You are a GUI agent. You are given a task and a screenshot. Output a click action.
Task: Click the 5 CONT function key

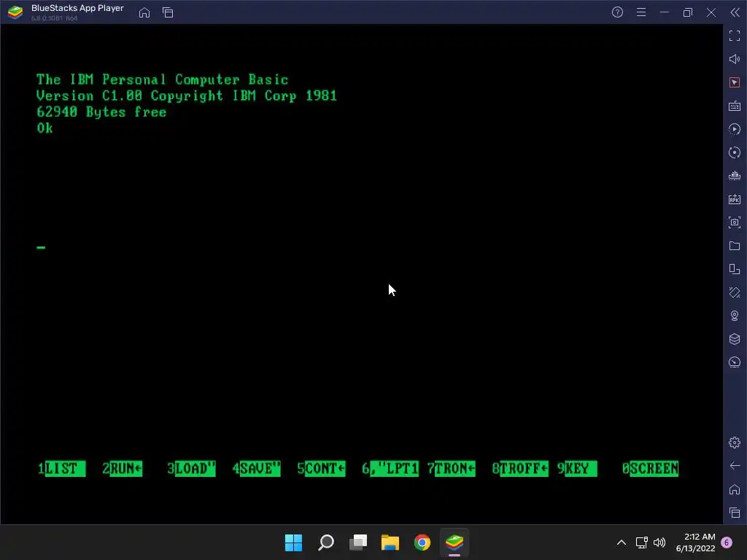click(321, 469)
